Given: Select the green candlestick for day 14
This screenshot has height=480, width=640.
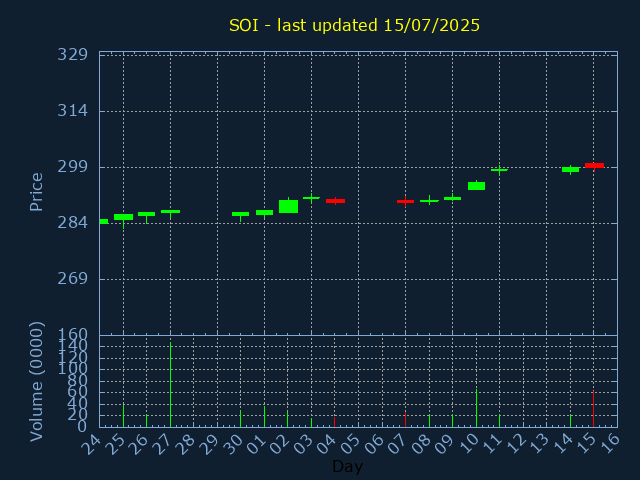Looking at the screenshot, I should tap(570, 169).
